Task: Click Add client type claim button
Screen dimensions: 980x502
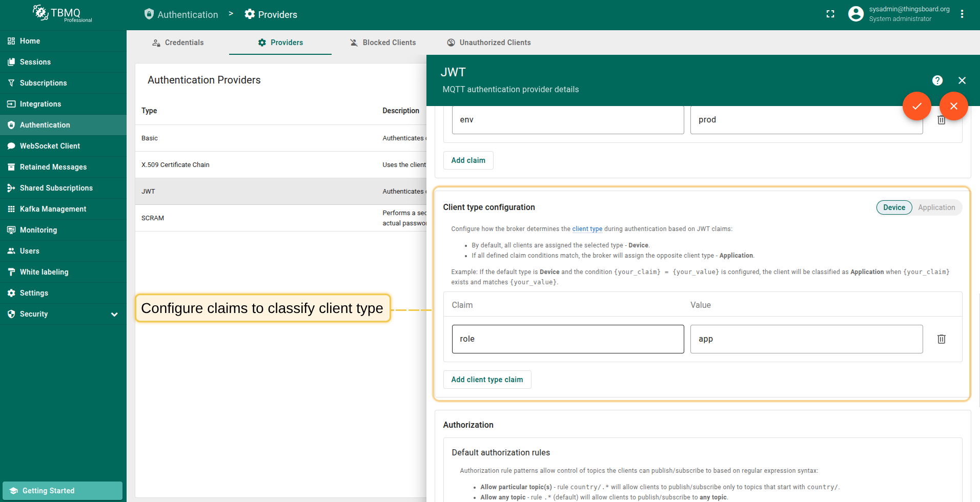Action: point(487,380)
